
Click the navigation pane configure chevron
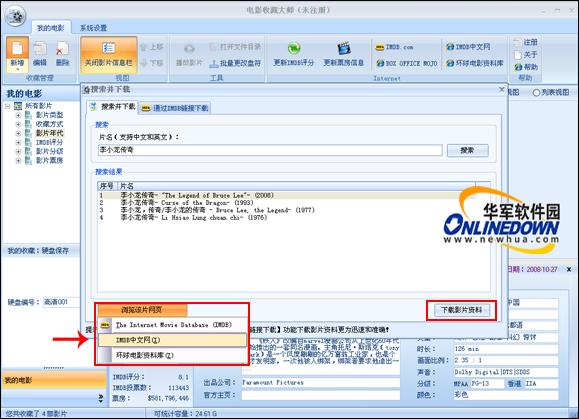101,398
